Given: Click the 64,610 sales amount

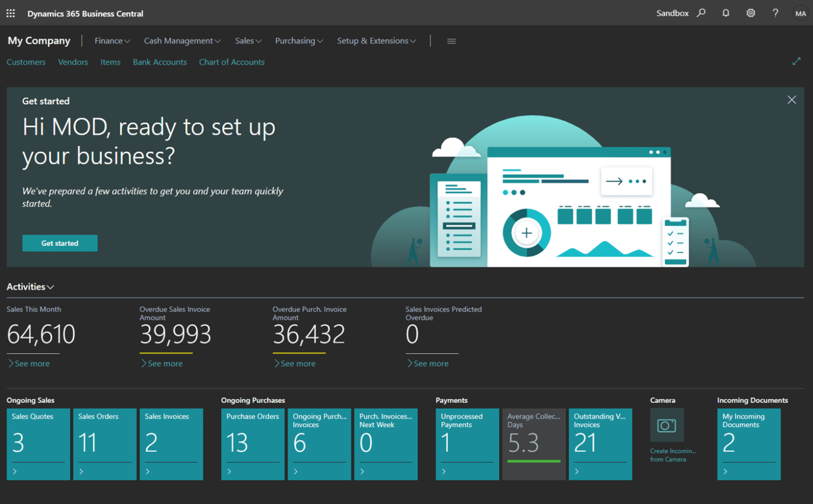Looking at the screenshot, I should coord(41,334).
